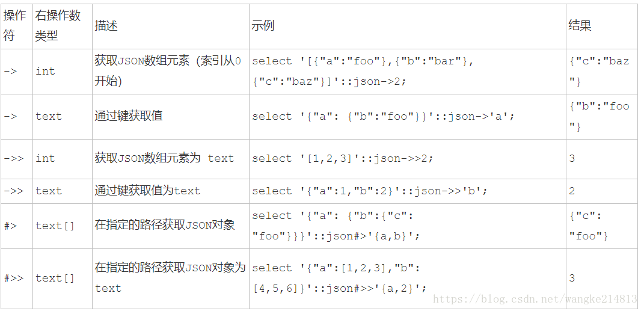The image size is (644, 311).
Task: Click the example ending with json->>'b';
Action: pos(370,191)
